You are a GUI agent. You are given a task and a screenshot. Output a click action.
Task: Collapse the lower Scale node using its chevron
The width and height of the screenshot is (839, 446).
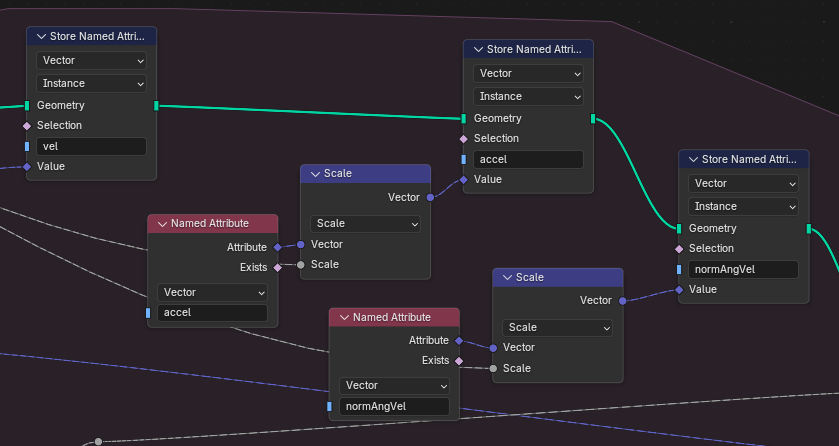(507, 277)
